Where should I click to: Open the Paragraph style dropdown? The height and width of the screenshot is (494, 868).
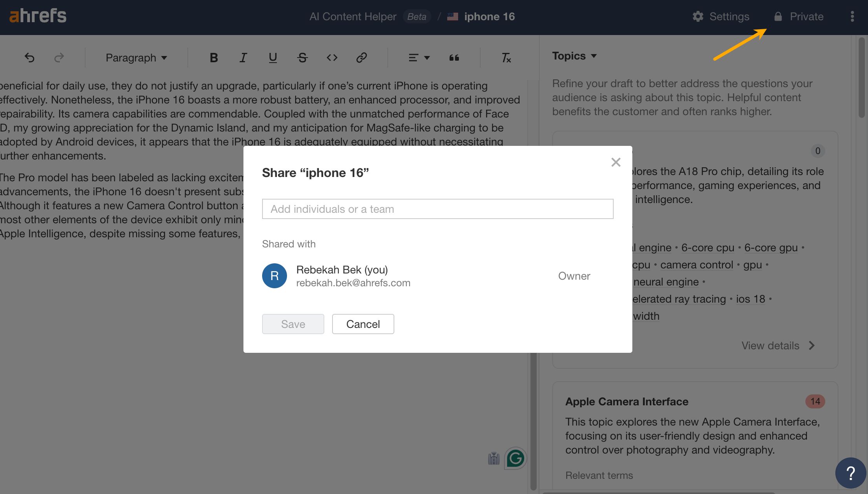point(136,58)
